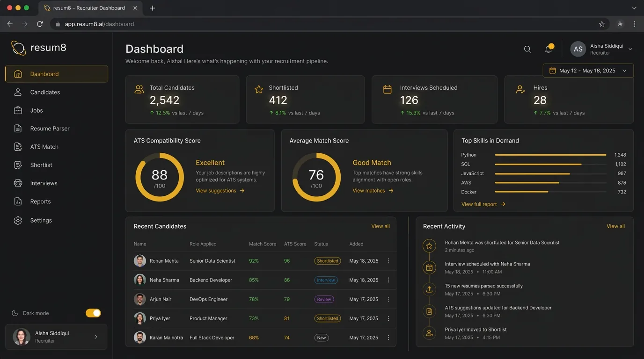Click Rohan Mehta's avatar photo

[140, 261]
